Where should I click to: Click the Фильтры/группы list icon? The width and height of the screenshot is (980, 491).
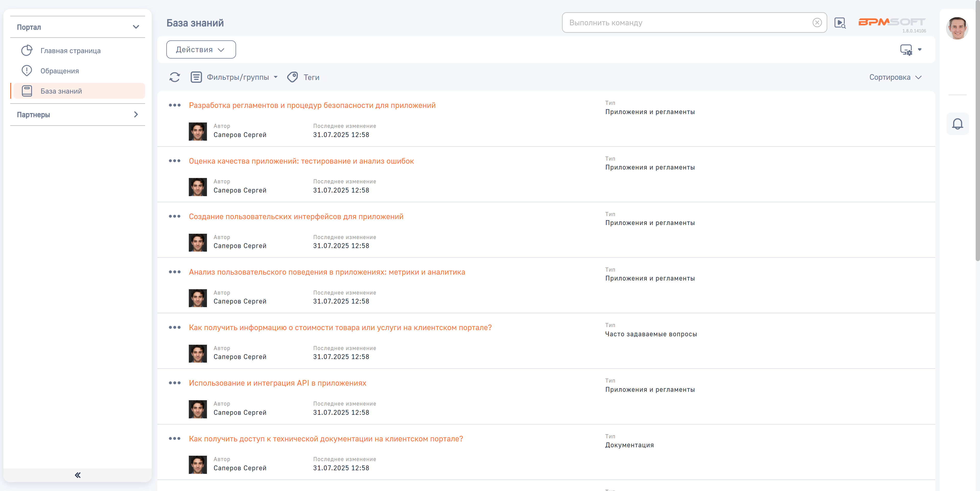click(196, 77)
